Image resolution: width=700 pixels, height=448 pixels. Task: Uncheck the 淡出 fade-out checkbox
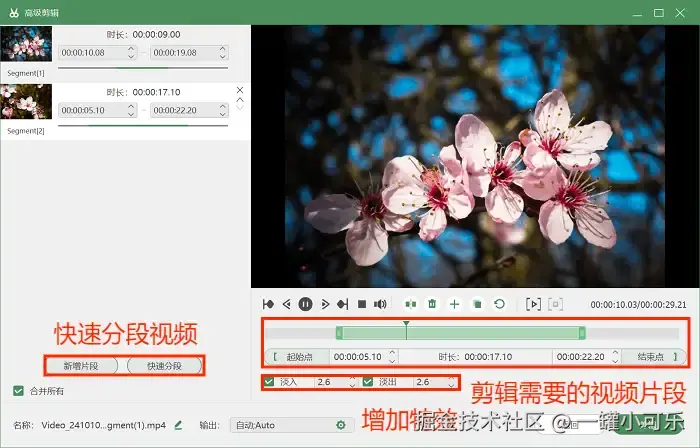click(x=368, y=382)
